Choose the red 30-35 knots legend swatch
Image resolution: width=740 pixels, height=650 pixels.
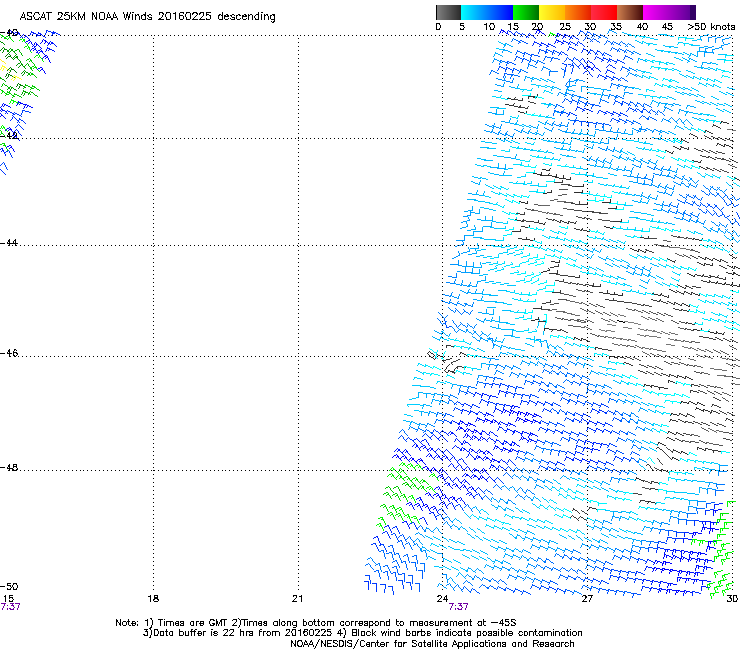604,12
